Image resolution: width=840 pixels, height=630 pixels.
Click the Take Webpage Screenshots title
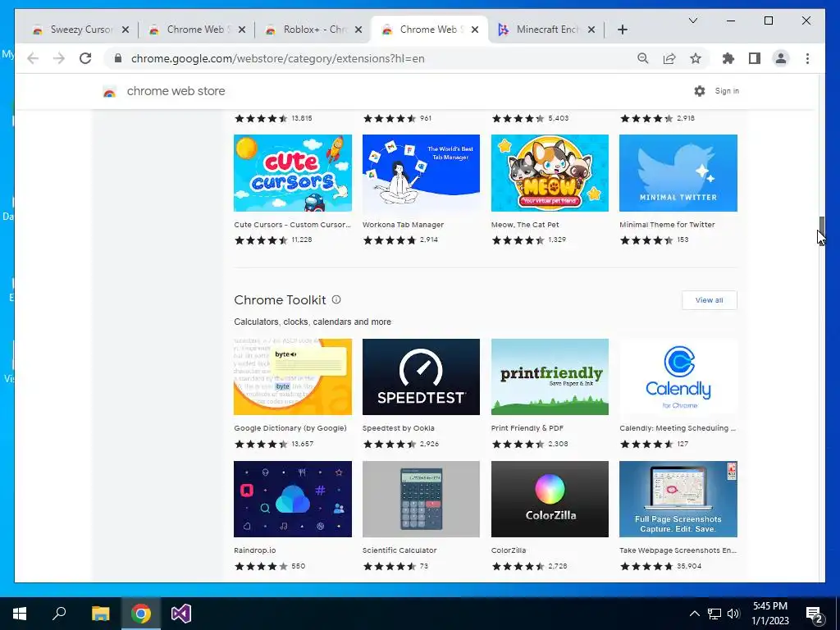point(678,550)
